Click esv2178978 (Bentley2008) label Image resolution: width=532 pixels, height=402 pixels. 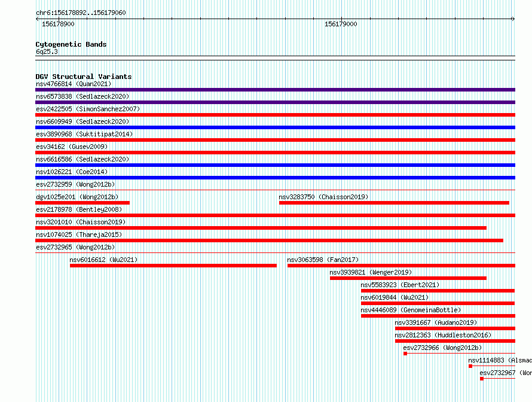coord(79,209)
